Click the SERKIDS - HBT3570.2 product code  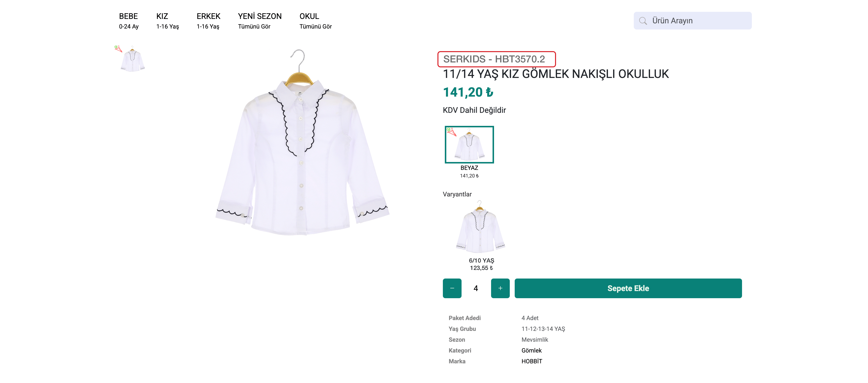(x=494, y=59)
